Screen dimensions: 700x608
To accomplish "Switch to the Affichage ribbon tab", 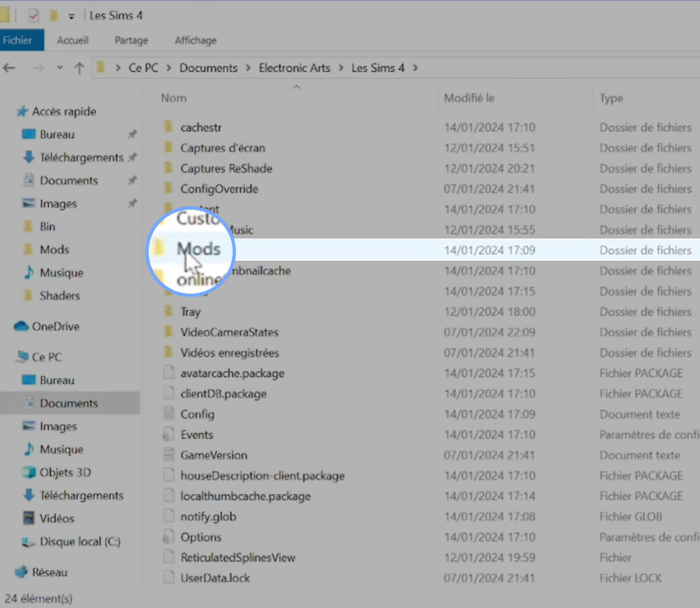I will [x=195, y=40].
